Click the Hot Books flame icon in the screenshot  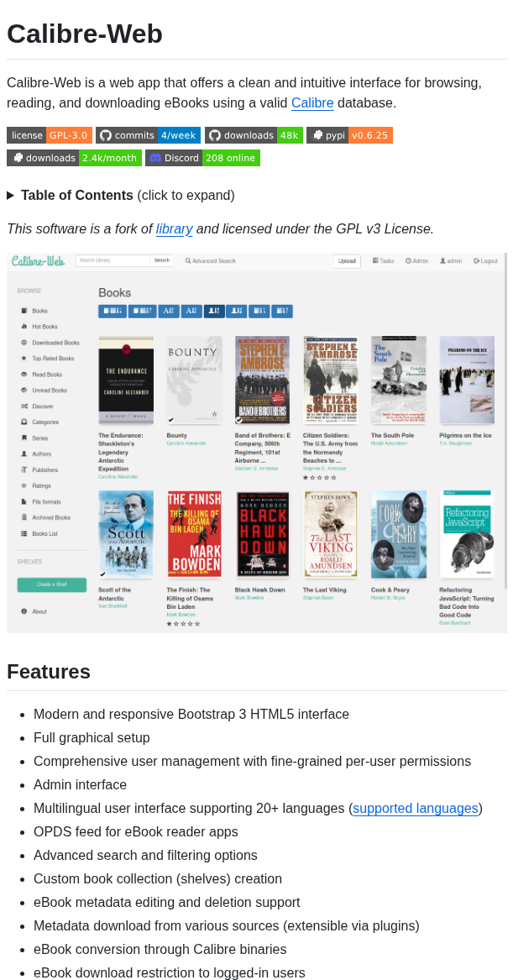pos(24,327)
